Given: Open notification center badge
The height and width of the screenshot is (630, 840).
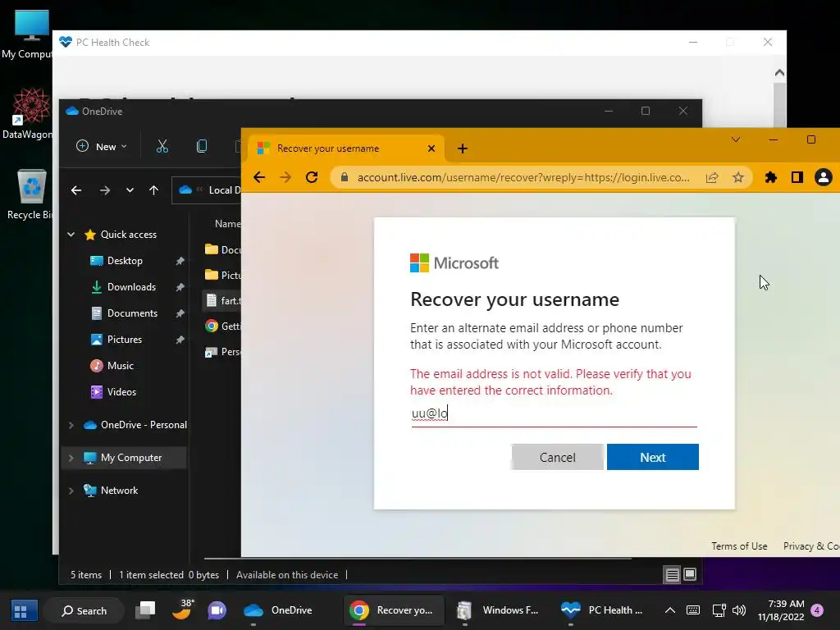Looking at the screenshot, I should (x=818, y=610).
